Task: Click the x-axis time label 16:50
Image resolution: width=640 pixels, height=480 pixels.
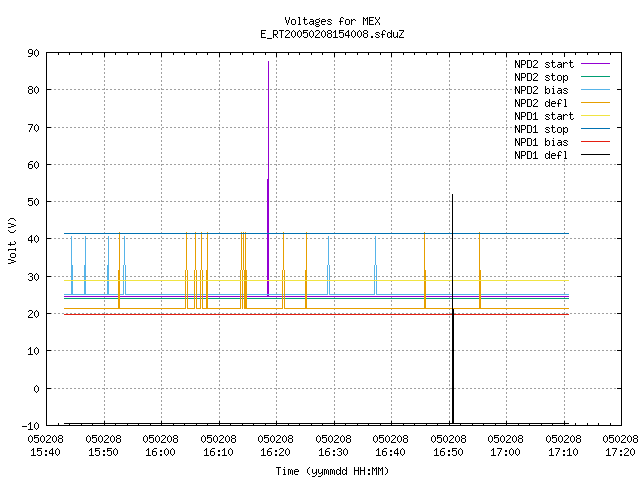Action: (x=449, y=452)
